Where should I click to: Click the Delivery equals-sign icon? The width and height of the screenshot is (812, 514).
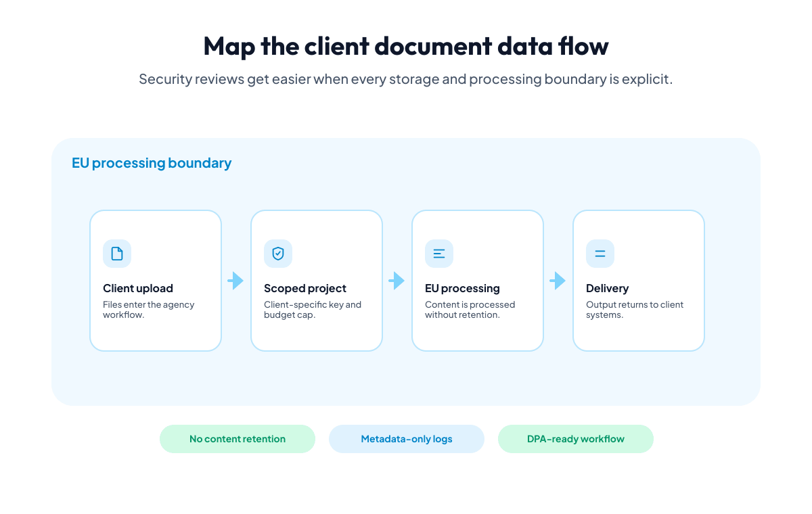coord(600,254)
